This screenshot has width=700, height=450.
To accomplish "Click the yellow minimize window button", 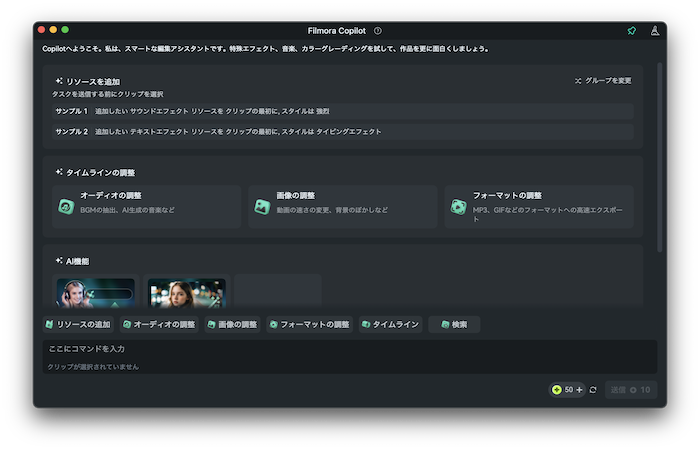I will point(53,29).
